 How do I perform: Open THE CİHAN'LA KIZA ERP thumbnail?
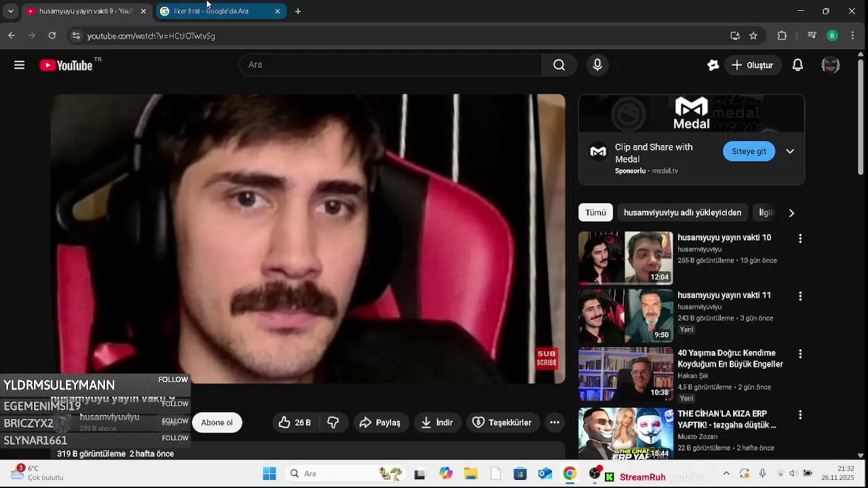(626, 433)
